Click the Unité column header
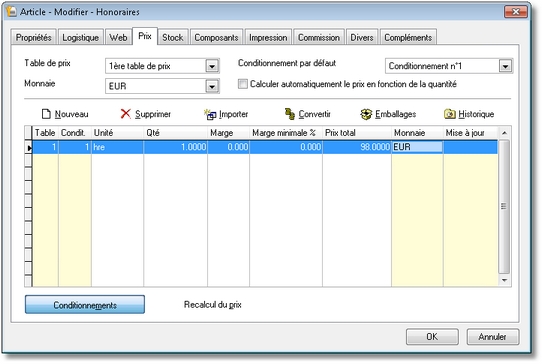The height and width of the screenshot is (364, 542). coord(117,133)
